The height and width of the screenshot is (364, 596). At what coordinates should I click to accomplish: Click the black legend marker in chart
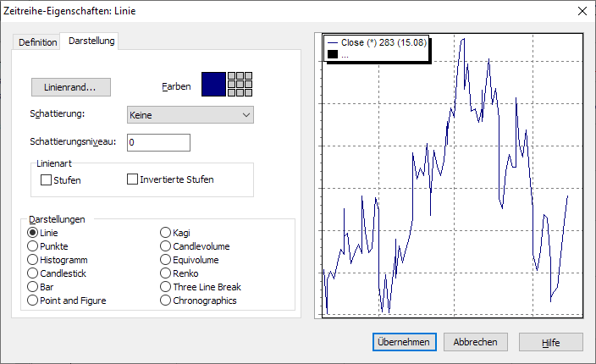point(333,54)
